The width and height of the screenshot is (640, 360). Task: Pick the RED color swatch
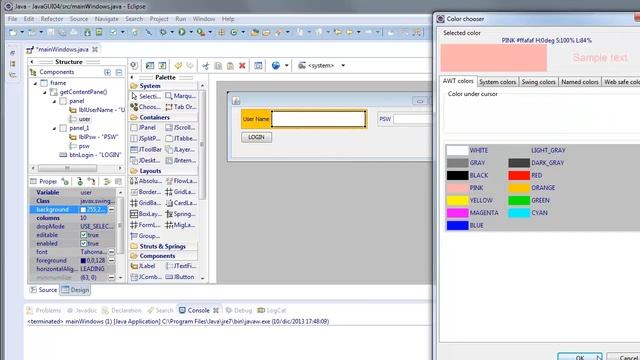coord(519,176)
